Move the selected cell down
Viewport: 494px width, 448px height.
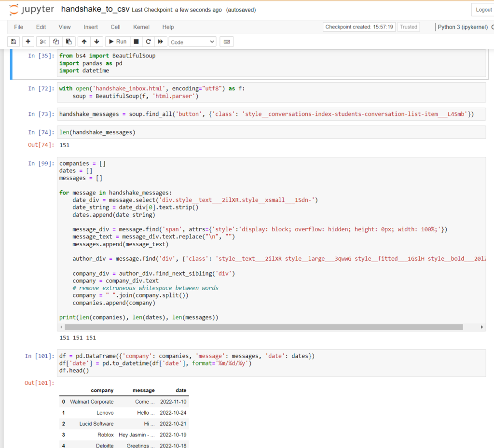pos(96,42)
